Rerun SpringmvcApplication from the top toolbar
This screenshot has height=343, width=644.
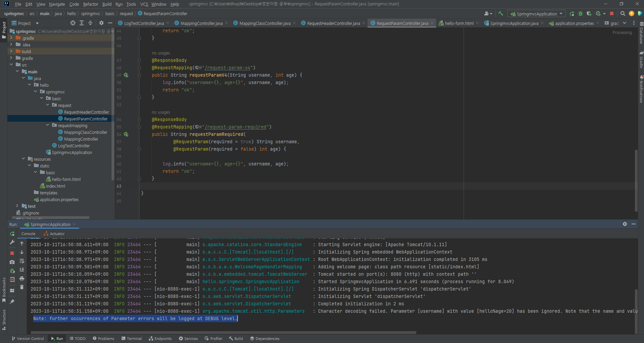point(572,13)
